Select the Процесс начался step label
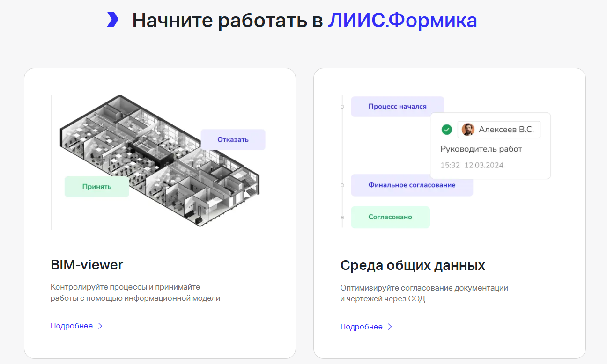This screenshot has height=364, width=607. pos(397,107)
